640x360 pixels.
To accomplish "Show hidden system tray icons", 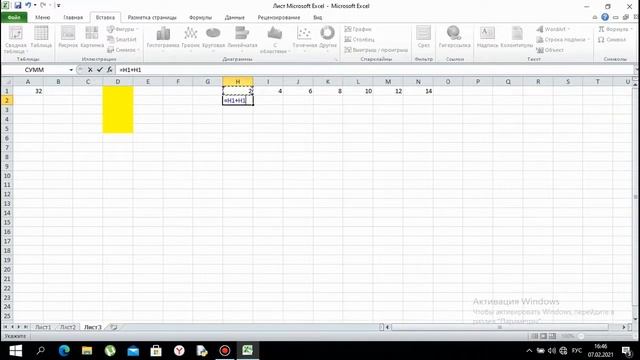I will [x=529, y=351].
